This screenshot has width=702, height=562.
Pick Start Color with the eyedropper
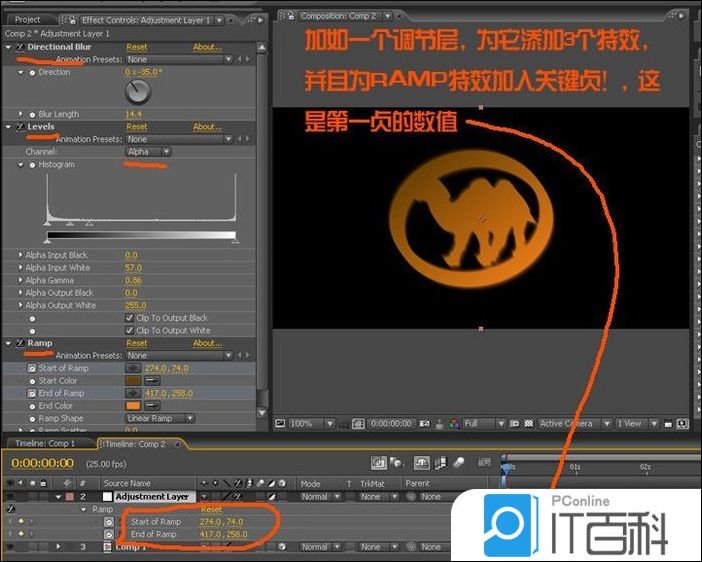(x=152, y=381)
